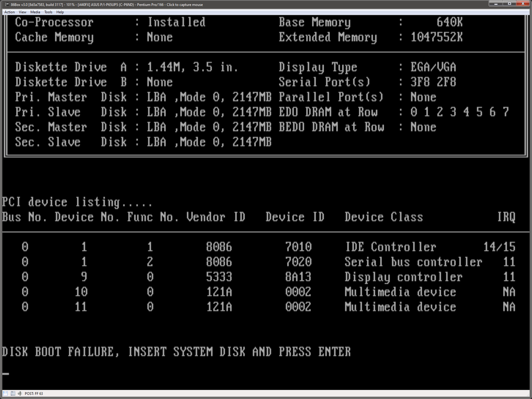Click the speaker icon in the status bar

coord(20,393)
